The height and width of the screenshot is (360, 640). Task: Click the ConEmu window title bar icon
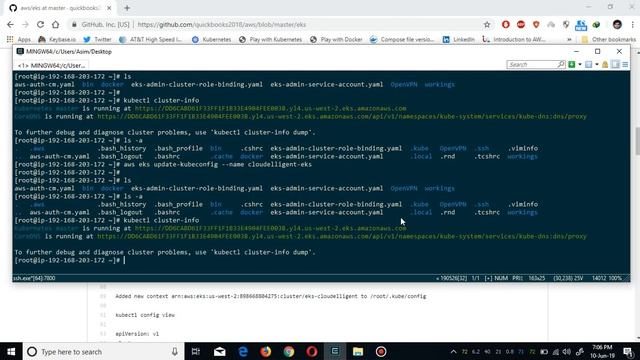click(x=20, y=51)
